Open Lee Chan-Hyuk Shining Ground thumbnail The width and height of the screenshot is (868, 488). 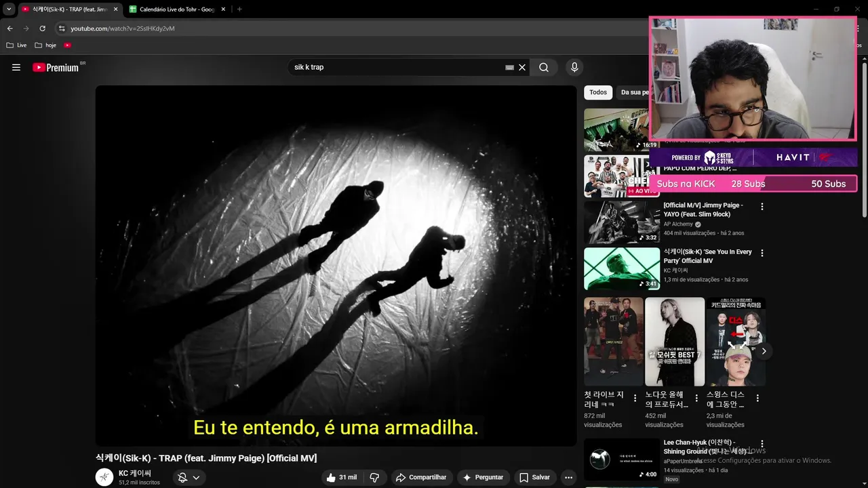(x=622, y=460)
